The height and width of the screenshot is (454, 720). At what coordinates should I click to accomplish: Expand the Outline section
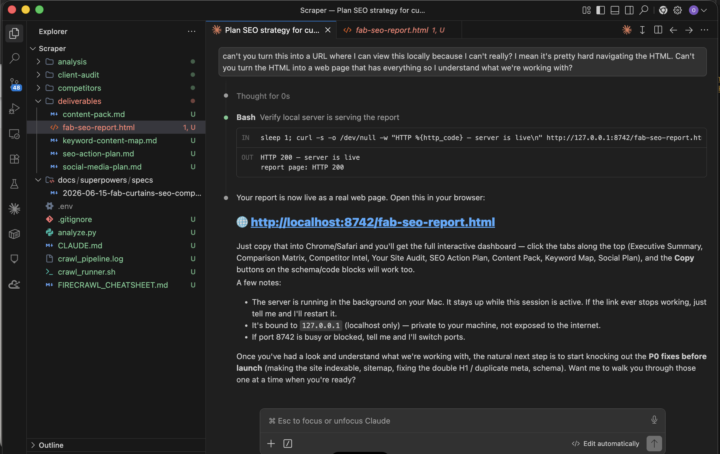pos(51,445)
